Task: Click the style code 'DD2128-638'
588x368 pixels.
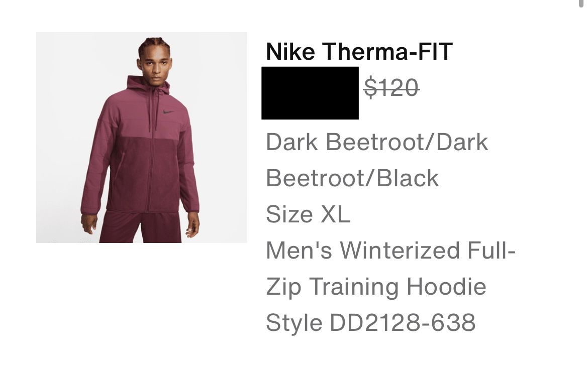Action: [x=403, y=323]
